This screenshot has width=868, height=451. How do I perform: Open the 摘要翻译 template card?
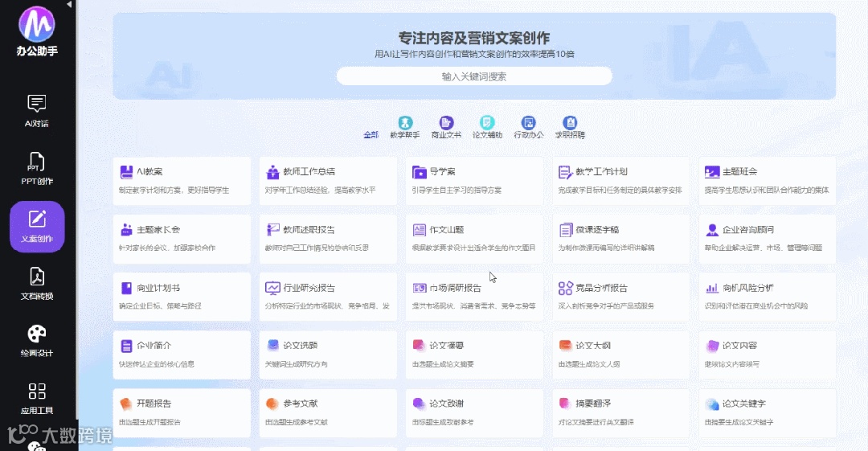pyautogui.click(x=620, y=412)
